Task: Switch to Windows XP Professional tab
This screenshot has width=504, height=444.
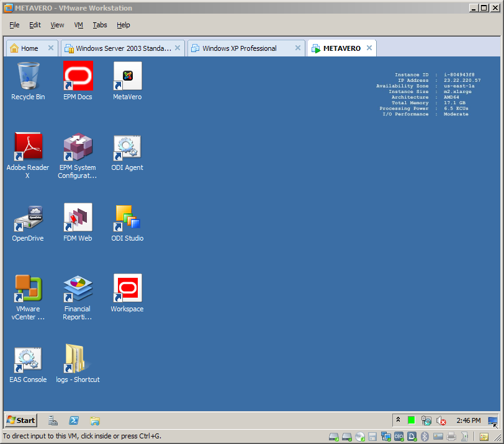Action: 240,48
